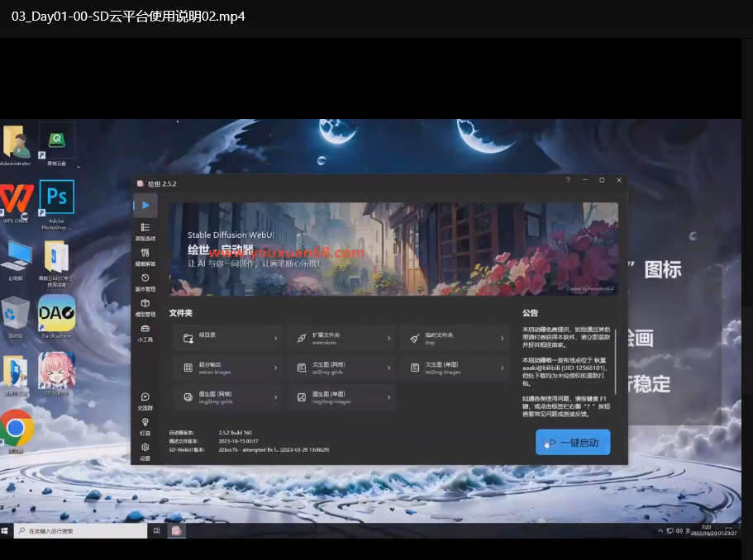The image size is (753, 560).
Task: Switch to the 版本管理 sidebar tab
Action: 145,282
